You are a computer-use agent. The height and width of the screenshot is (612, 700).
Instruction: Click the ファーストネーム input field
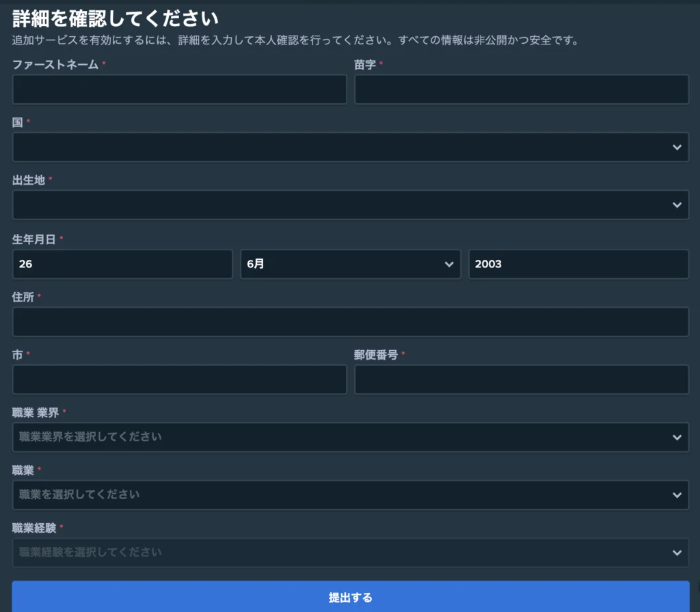point(179,90)
